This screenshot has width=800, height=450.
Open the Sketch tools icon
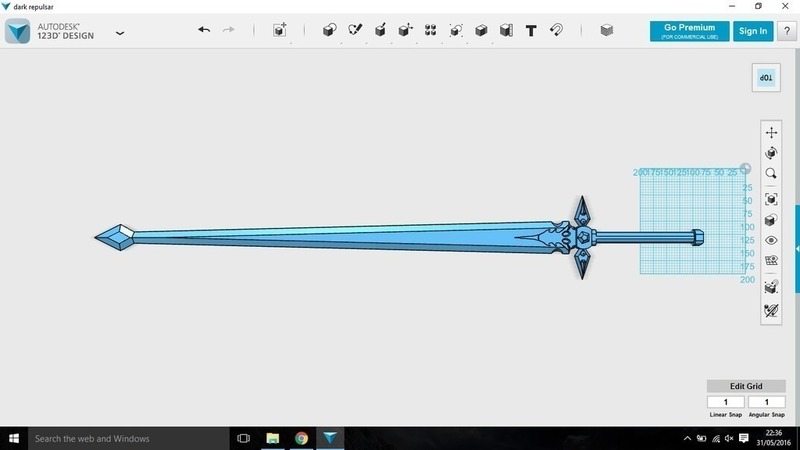pos(355,30)
